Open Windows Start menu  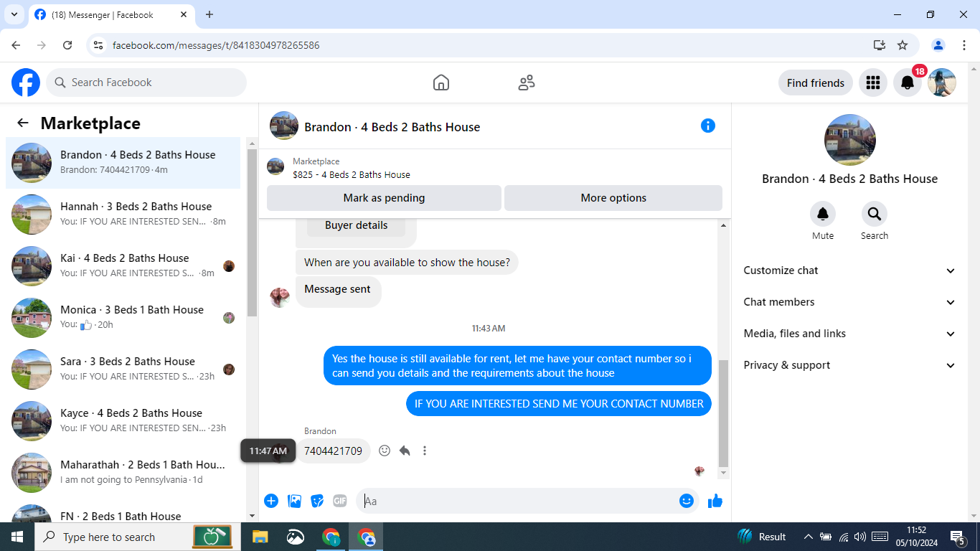pyautogui.click(x=17, y=537)
